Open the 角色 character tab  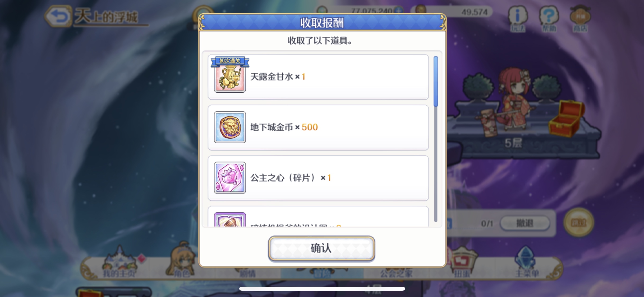point(182,261)
